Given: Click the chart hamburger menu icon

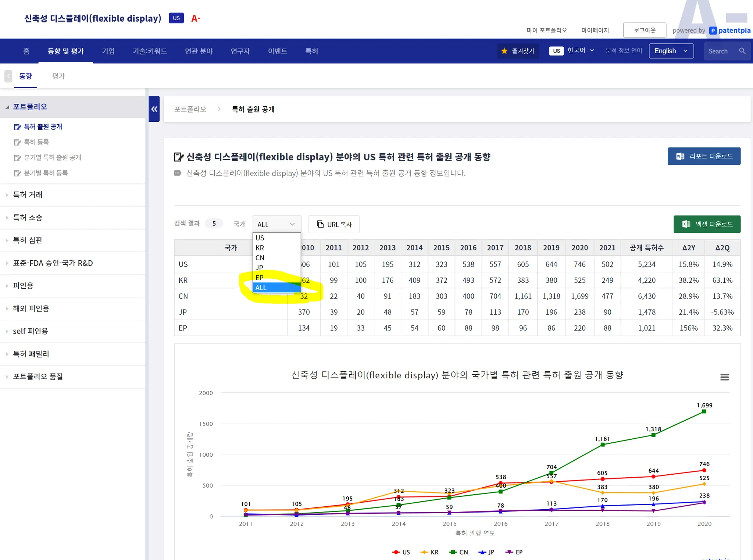Looking at the screenshot, I should click(724, 377).
